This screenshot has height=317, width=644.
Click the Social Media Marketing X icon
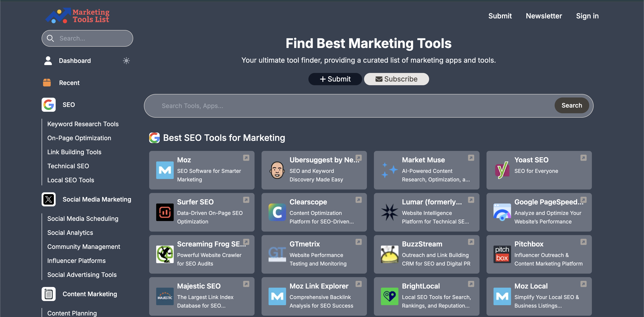[x=48, y=199]
